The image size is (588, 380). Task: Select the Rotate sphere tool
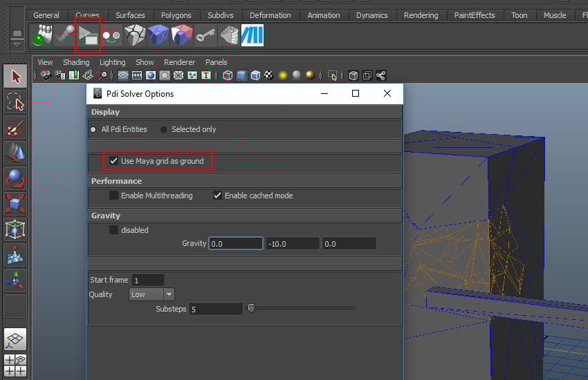(15, 178)
